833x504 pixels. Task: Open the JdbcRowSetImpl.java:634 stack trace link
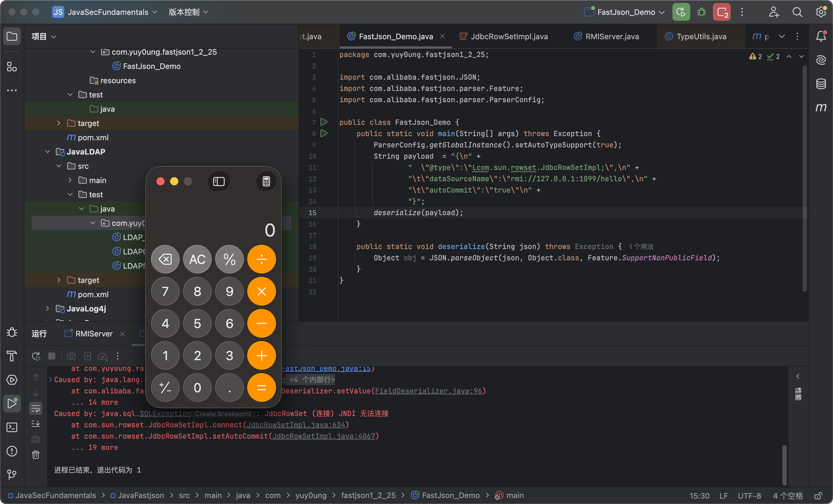point(296,425)
